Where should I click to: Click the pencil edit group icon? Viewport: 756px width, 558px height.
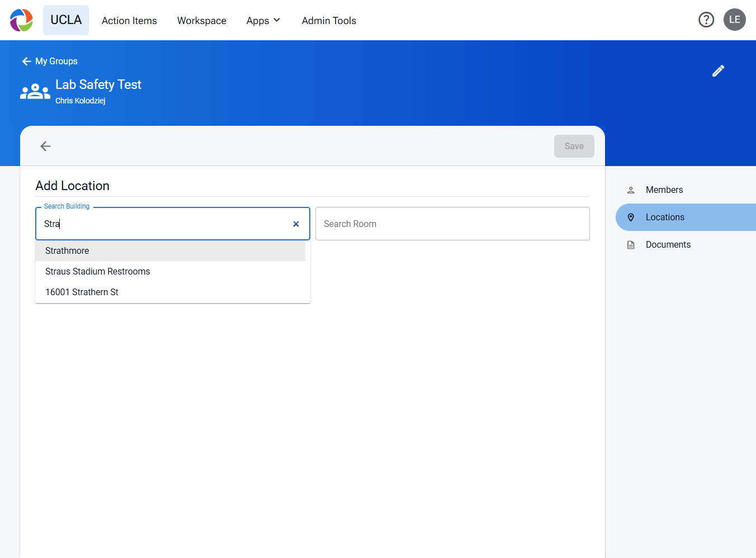pos(719,71)
